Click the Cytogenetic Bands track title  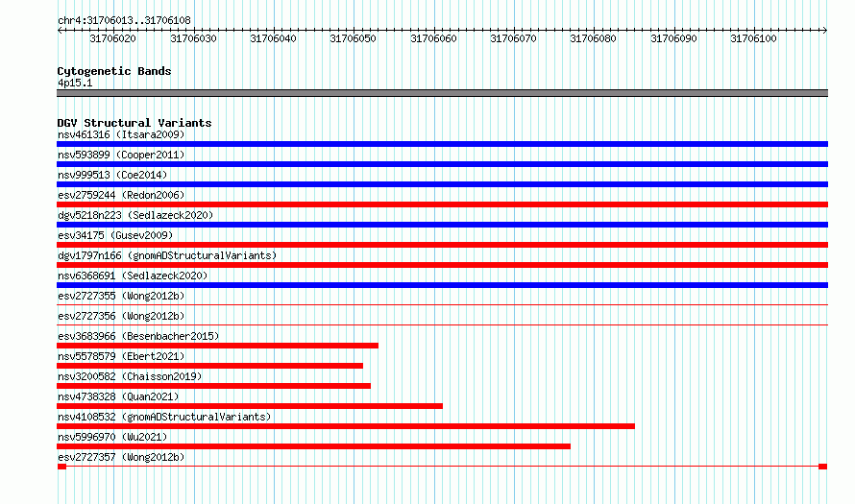pyautogui.click(x=114, y=71)
